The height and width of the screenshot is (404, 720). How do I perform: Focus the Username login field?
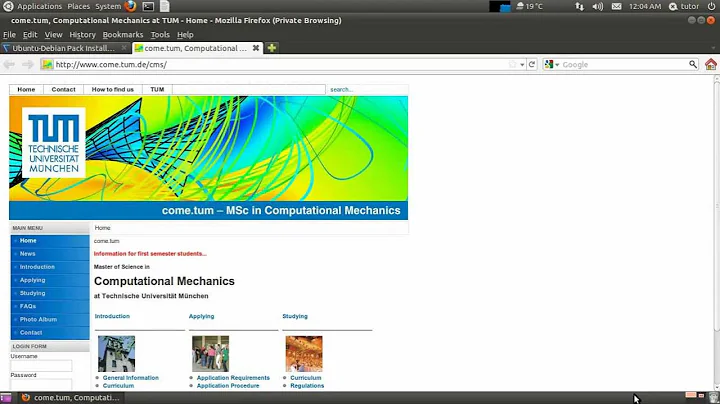click(41, 365)
